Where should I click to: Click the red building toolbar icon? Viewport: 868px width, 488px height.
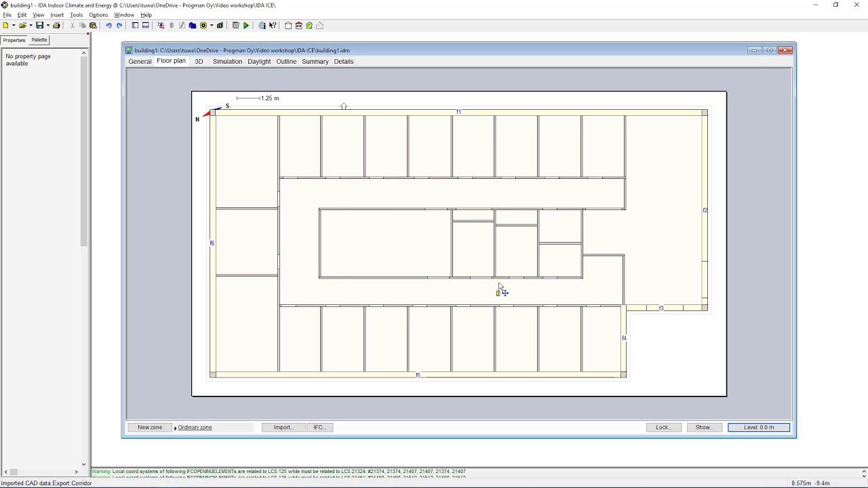(298, 25)
